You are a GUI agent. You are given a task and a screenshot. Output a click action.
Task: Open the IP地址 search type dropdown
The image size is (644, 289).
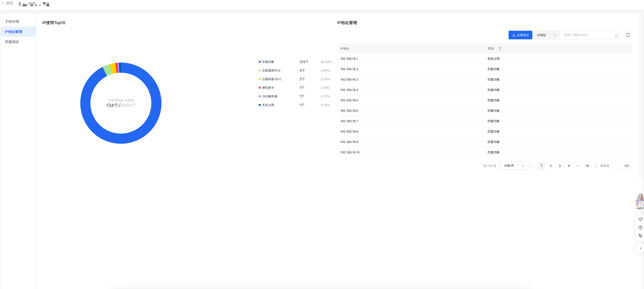pyautogui.click(x=547, y=35)
